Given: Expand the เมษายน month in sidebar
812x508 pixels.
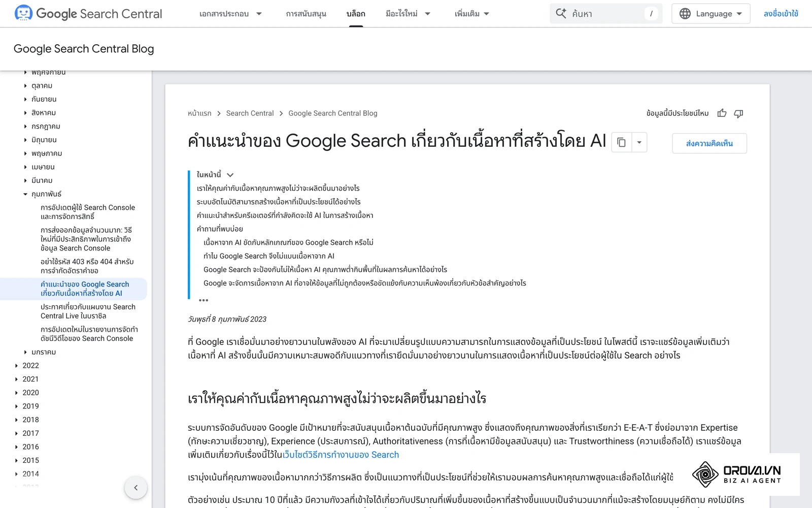Looking at the screenshot, I should (x=25, y=167).
